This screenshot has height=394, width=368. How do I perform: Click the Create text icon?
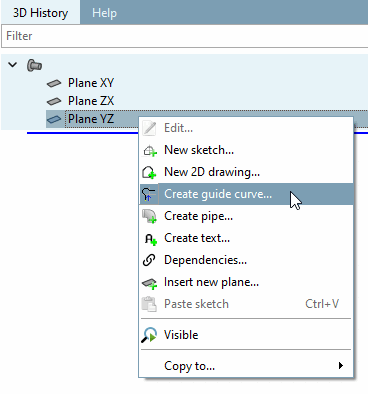(150, 239)
